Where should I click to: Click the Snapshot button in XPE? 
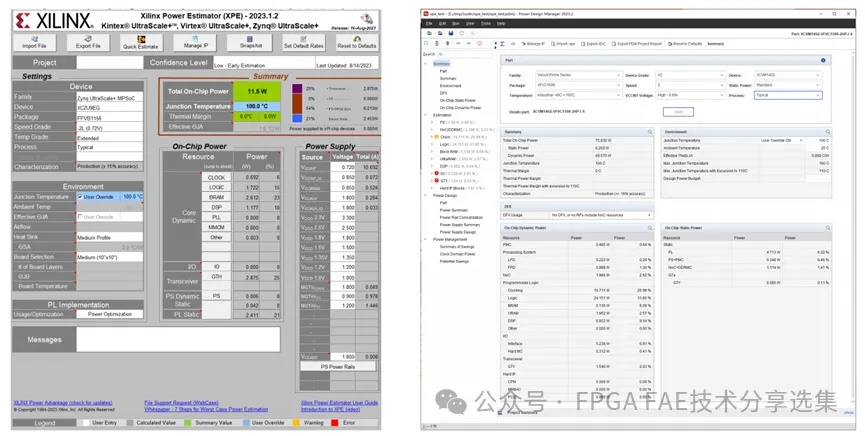pyautogui.click(x=251, y=42)
